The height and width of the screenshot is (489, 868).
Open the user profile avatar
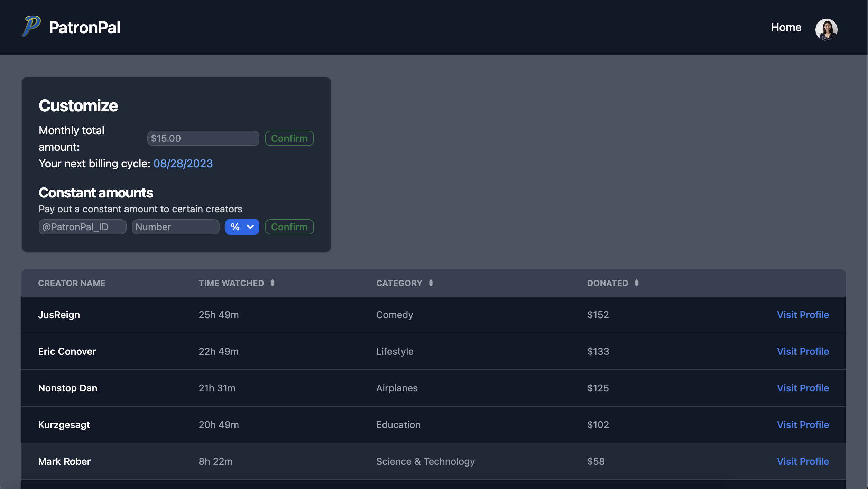pyautogui.click(x=826, y=29)
